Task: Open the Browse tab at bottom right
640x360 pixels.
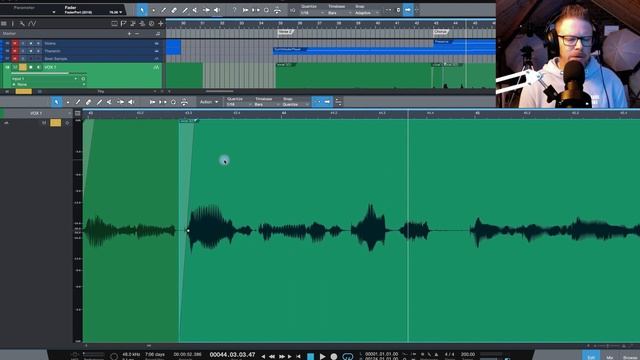Action: tap(631, 357)
